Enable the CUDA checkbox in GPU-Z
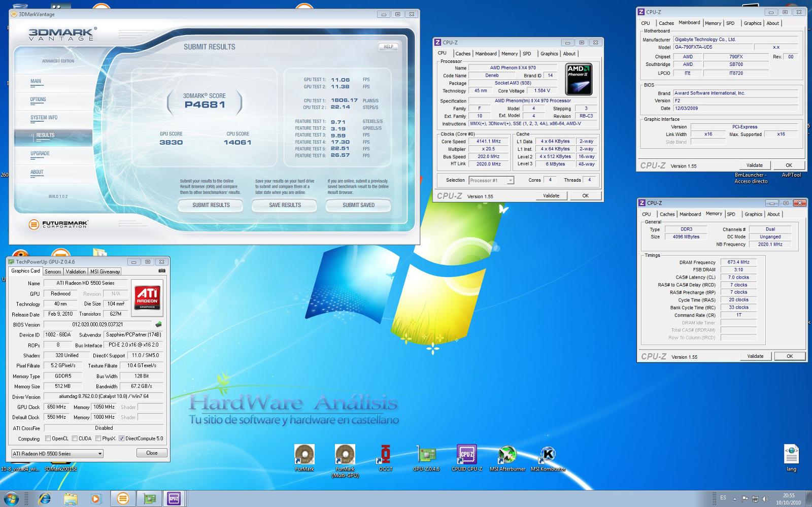The height and width of the screenshot is (507, 812). [x=75, y=438]
